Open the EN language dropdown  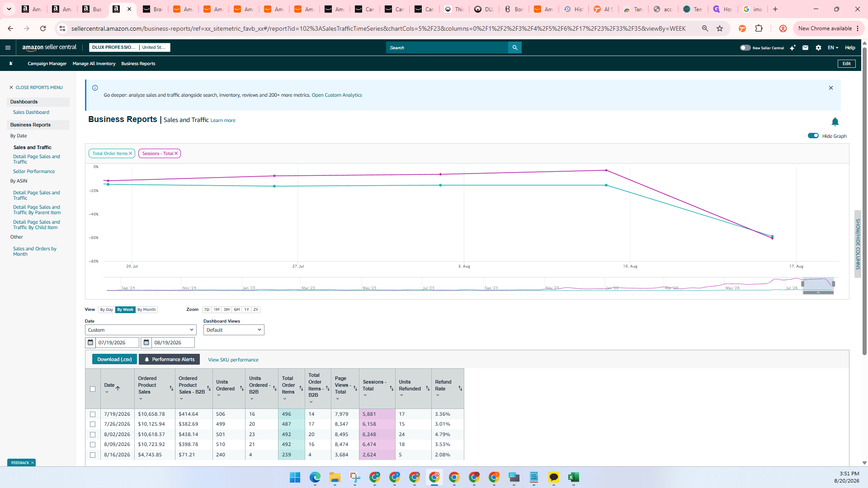point(833,47)
